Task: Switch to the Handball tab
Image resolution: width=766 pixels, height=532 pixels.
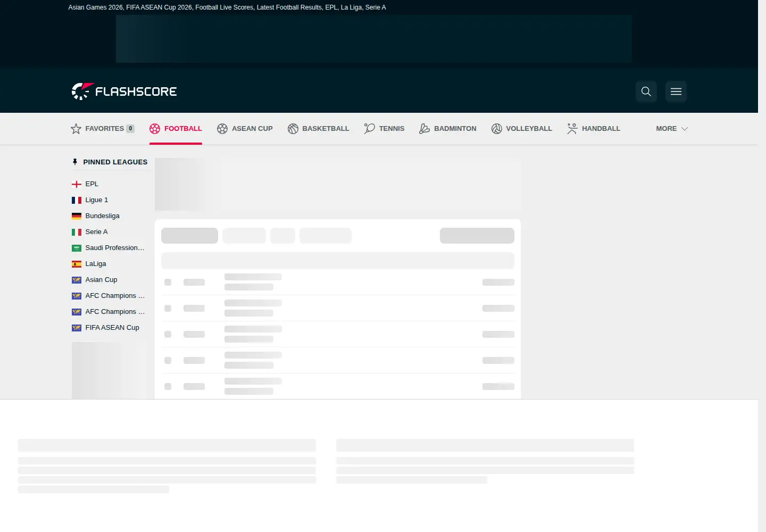Action: (x=594, y=129)
